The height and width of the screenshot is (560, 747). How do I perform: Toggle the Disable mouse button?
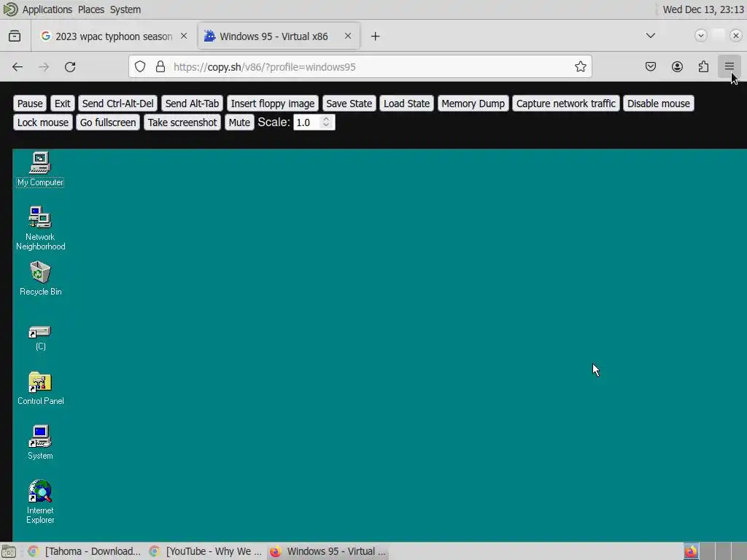[x=659, y=104]
